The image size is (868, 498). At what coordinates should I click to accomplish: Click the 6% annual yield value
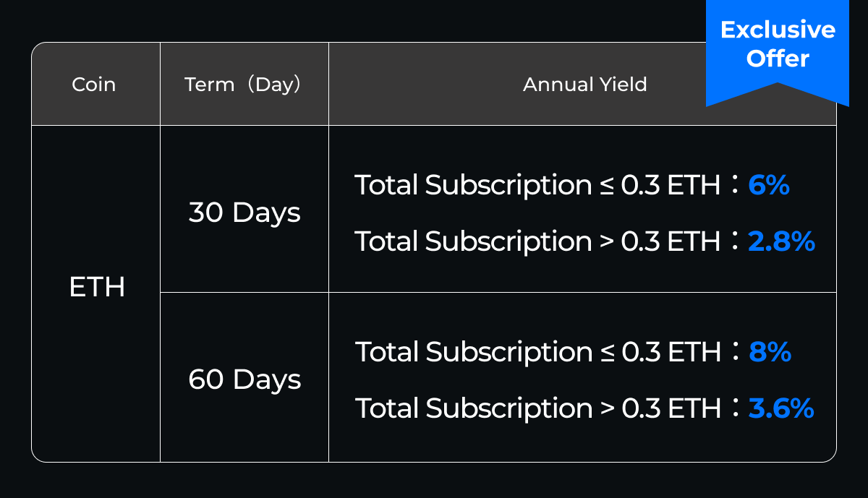tap(769, 186)
